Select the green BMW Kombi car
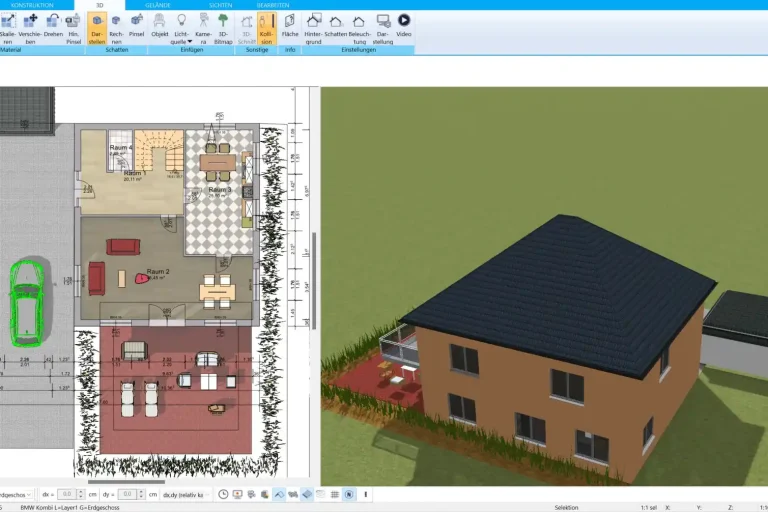 coord(27,303)
